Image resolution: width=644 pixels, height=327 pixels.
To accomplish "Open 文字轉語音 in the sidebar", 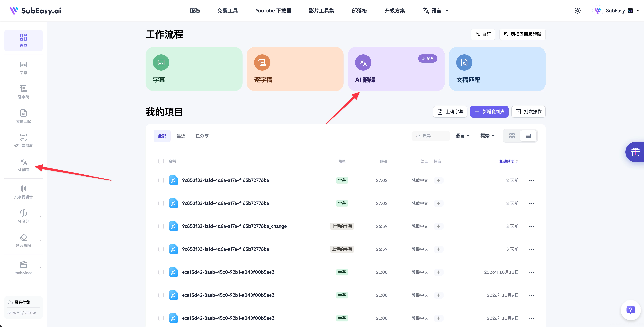I will [23, 192].
